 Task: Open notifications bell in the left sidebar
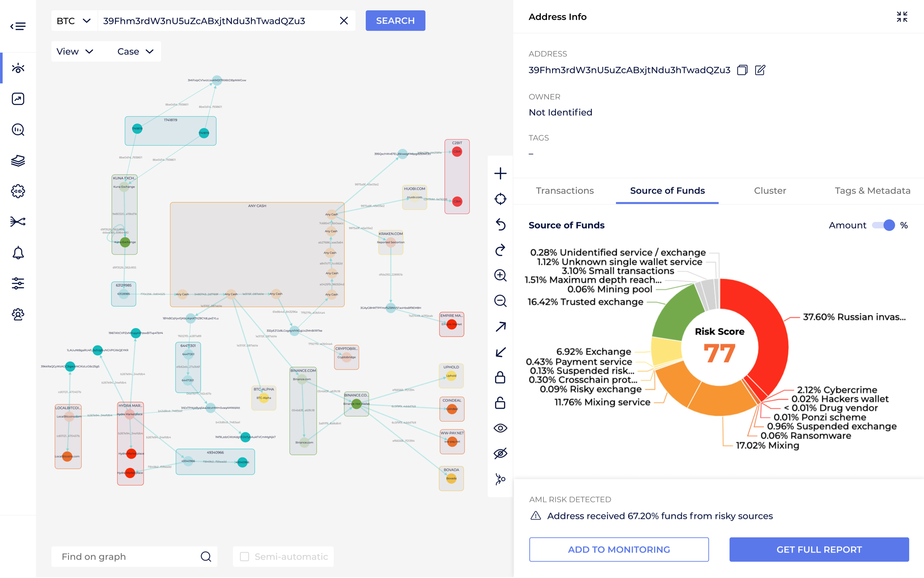tap(18, 253)
